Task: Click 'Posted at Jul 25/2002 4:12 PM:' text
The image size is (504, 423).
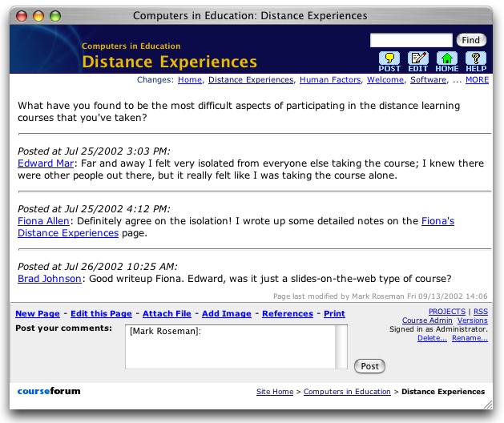Action: point(94,209)
